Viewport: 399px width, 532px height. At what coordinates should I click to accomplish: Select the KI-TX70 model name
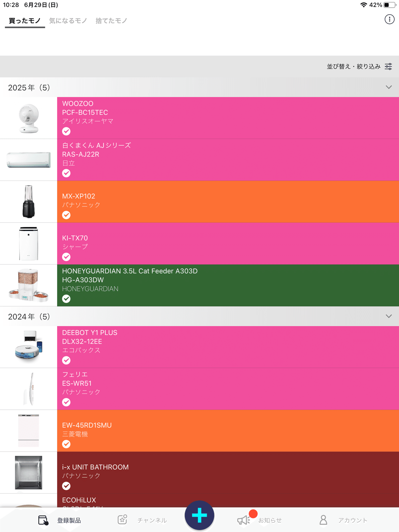click(x=75, y=238)
